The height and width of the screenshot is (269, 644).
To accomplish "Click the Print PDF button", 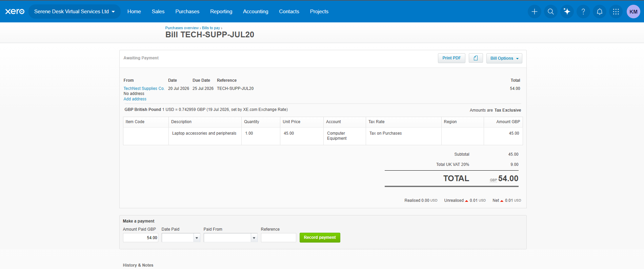I will (x=451, y=58).
